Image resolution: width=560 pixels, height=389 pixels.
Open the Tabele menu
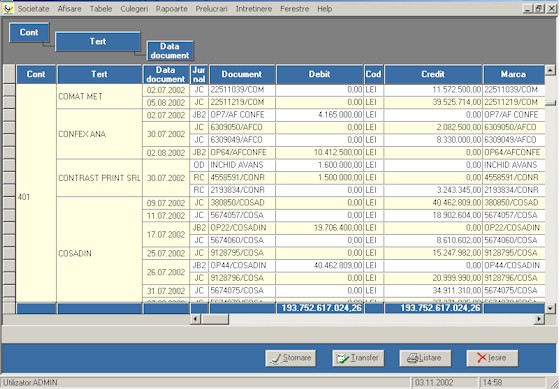(101, 9)
